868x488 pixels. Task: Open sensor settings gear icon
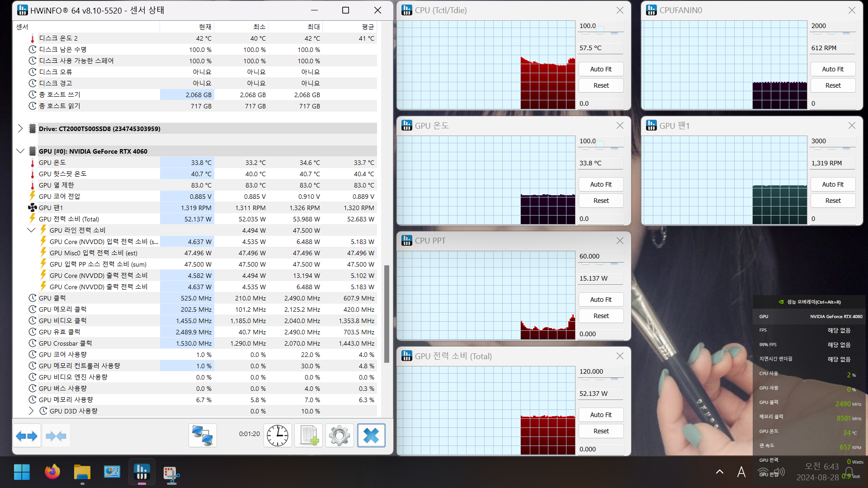click(x=340, y=436)
